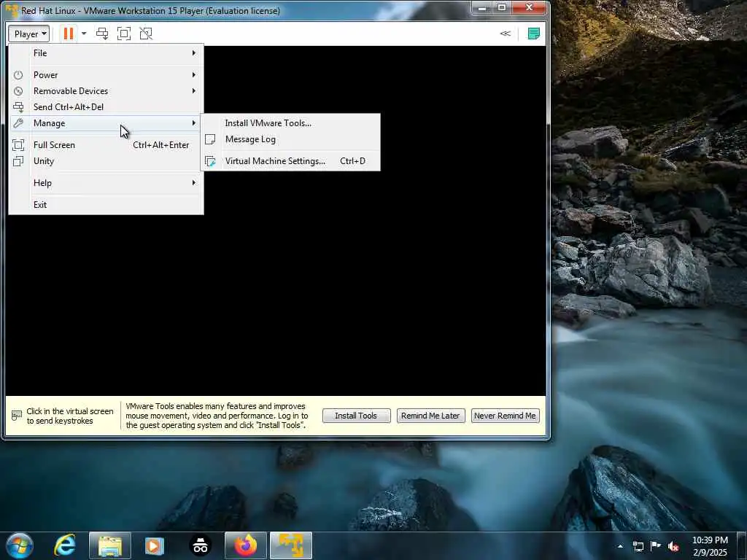The image size is (747, 560).
Task: Click the Send Ctrl+Alt+Del toolbar icon
Action: pos(102,34)
